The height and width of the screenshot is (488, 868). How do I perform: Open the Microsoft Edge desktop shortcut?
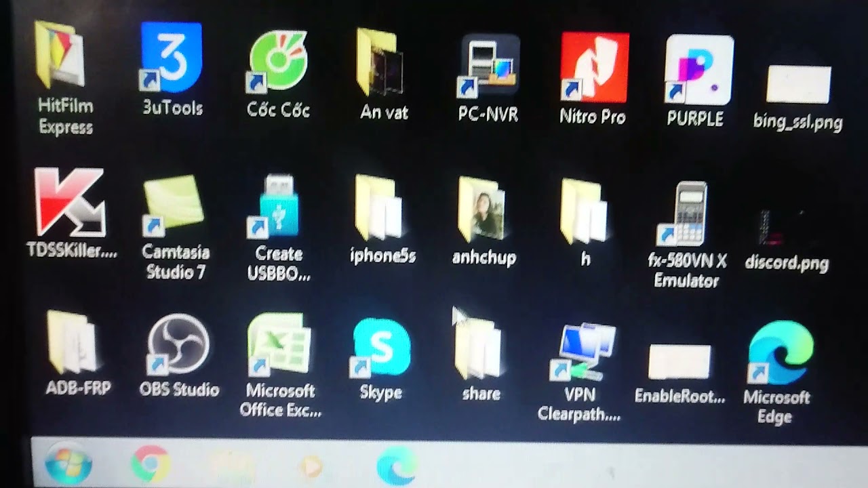click(x=780, y=353)
